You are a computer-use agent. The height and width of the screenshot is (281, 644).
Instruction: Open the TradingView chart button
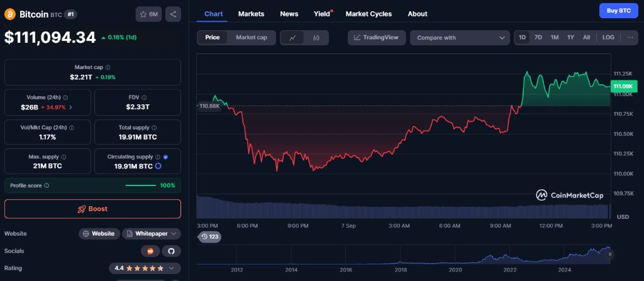tap(377, 37)
